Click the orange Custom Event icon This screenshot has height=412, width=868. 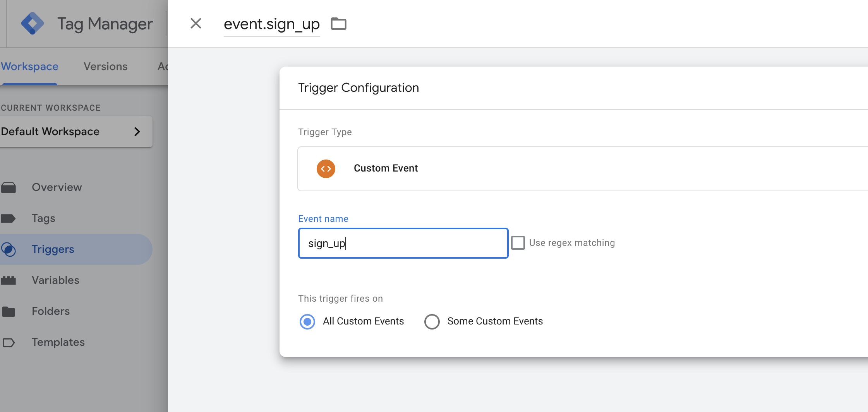[x=326, y=169]
